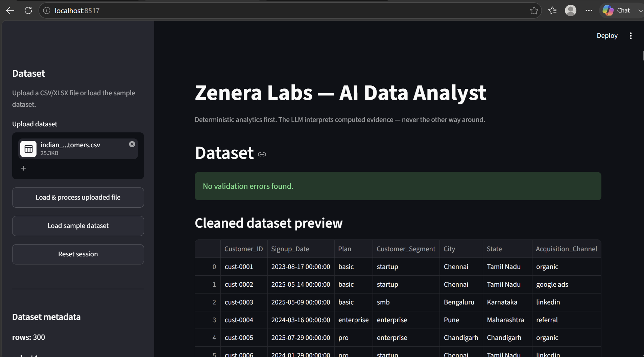
Task: Open the favorites list icon
Action: pos(552,10)
